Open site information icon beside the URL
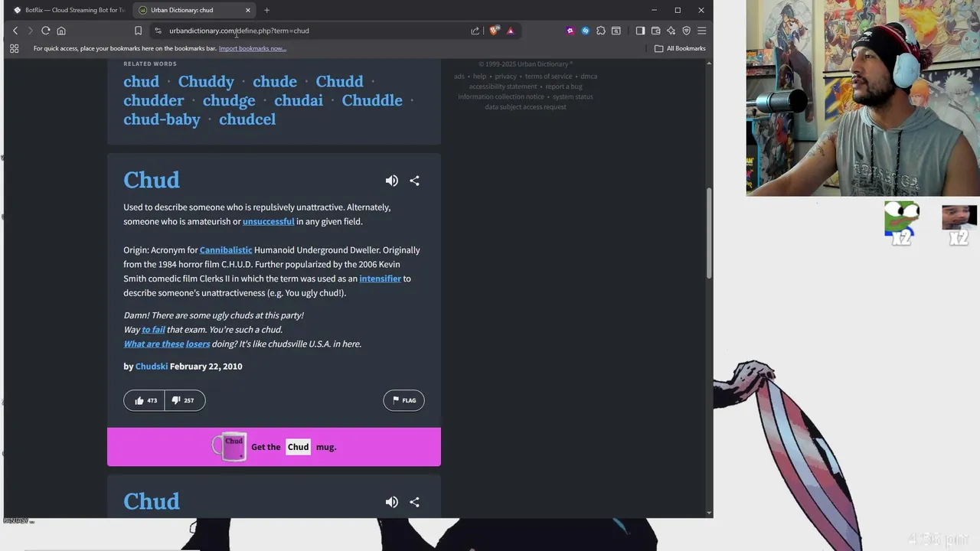The width and height of the screenshot is (980, 551). coord(158,31)
